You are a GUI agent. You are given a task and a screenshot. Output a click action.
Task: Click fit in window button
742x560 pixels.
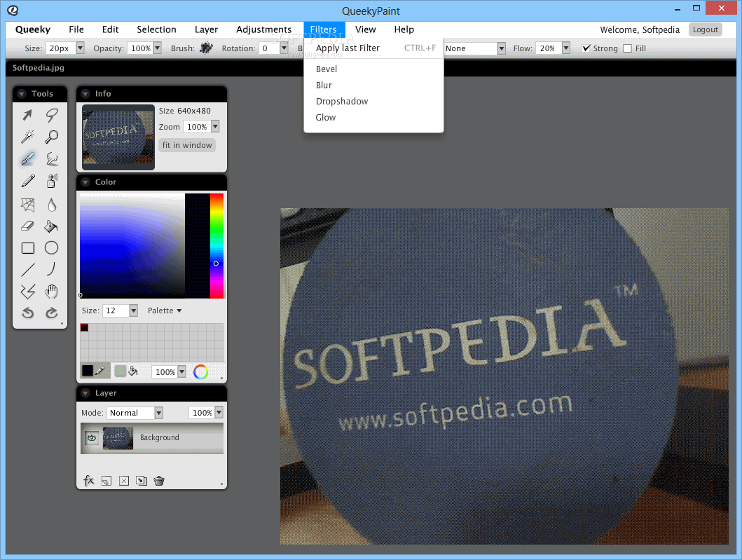coord(187,145)
